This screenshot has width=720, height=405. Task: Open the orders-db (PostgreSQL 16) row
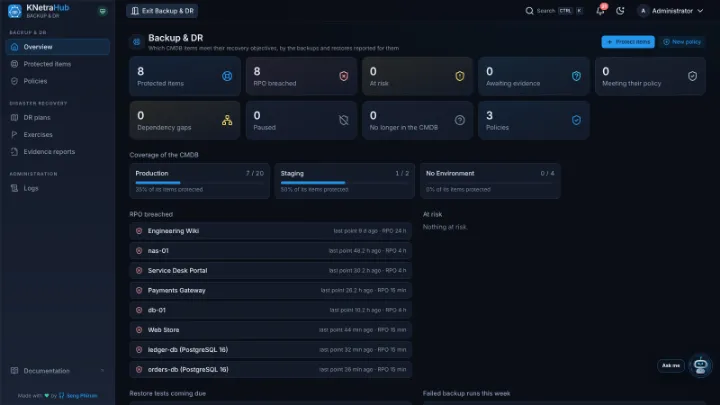[270, 369]
